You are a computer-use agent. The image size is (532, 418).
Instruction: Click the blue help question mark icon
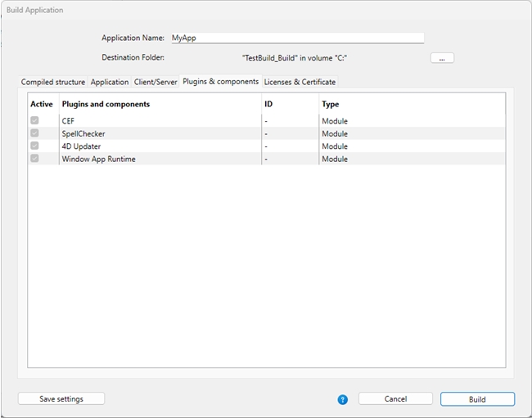[x=343, y=399]
